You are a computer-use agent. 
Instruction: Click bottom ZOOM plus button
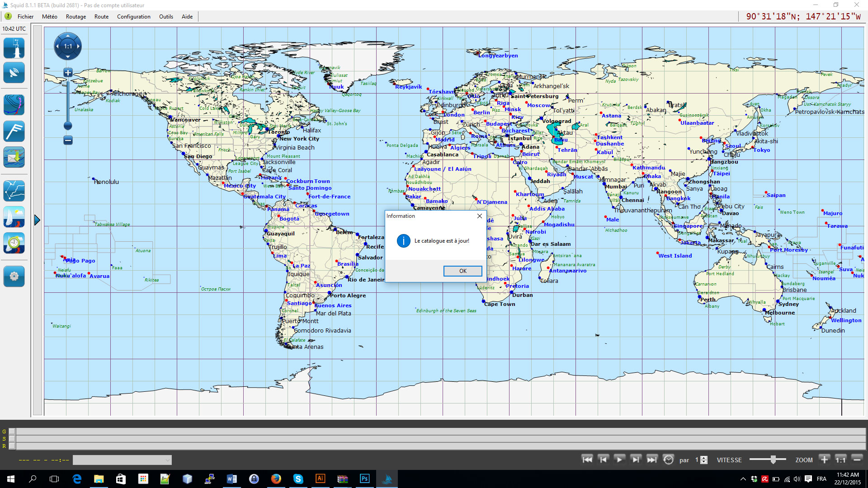[x=824, y=460]
